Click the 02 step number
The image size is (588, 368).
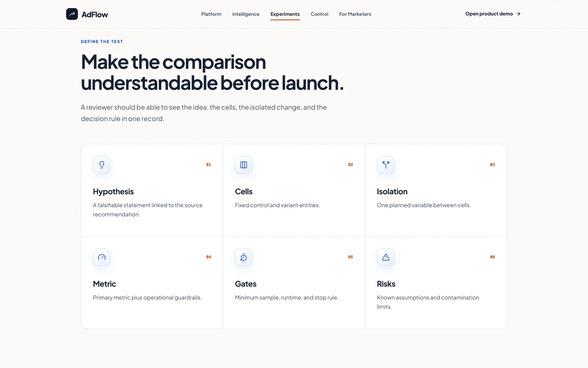coord(351,165)
